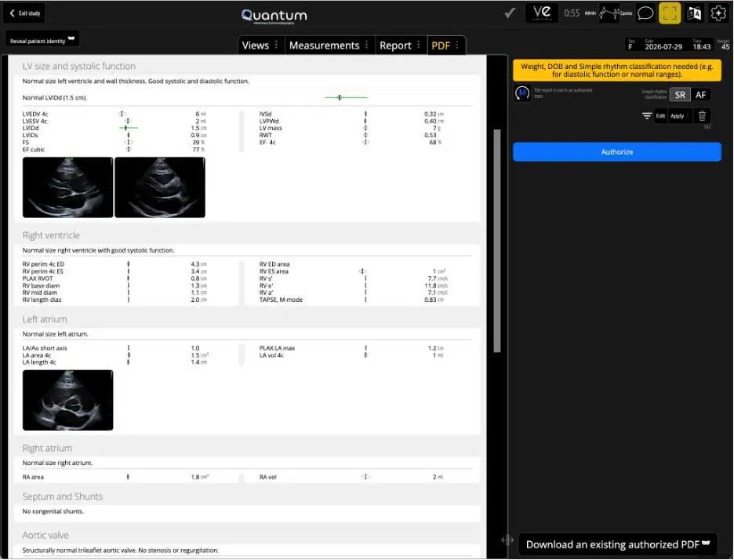Open Download an existing authorized PDF dropdown
The image size is (734, 560).
pos(617,544)
